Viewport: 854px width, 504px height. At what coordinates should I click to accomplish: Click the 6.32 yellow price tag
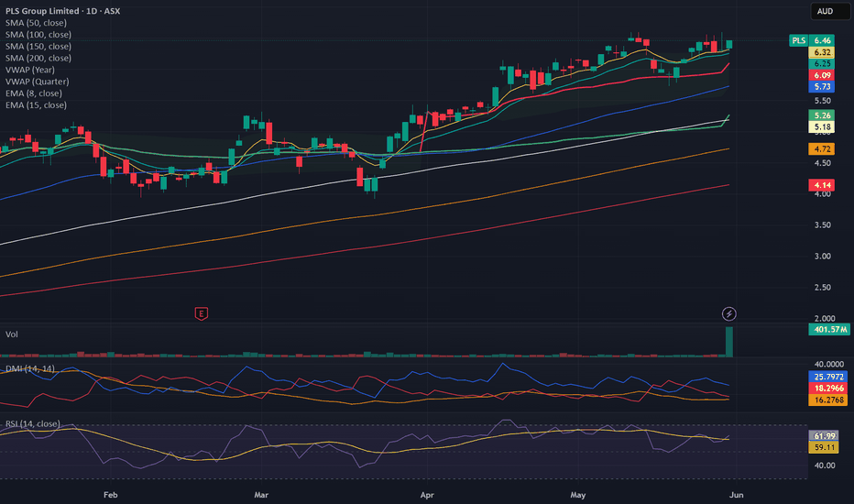pos(821,52)
